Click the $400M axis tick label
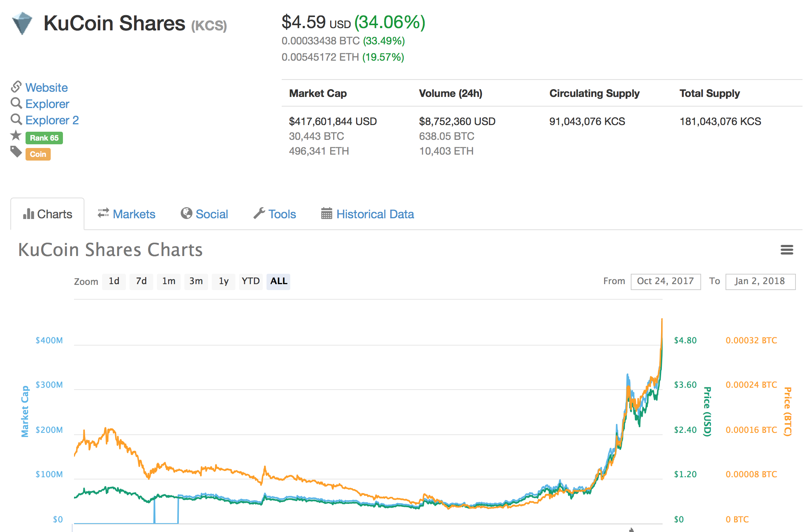Viewport: 804px width, 532px height. [x=49, y=340]
